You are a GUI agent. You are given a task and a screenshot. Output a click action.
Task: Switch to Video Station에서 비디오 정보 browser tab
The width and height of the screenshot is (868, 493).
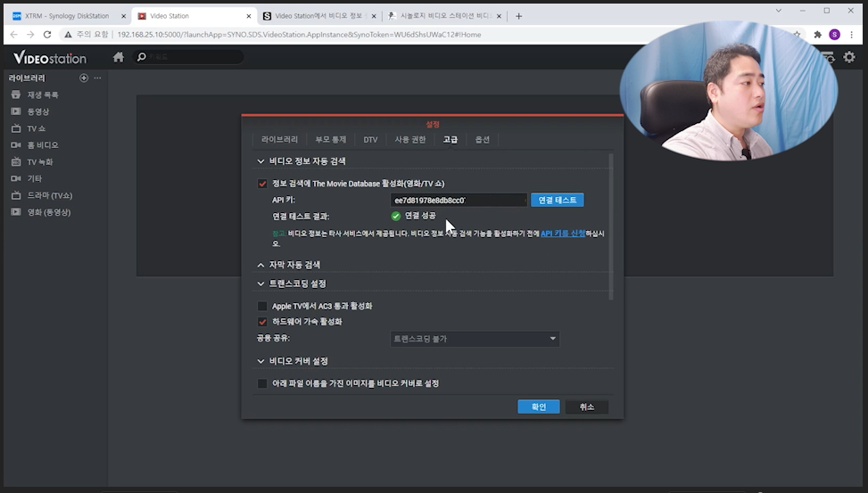[318, 16]
